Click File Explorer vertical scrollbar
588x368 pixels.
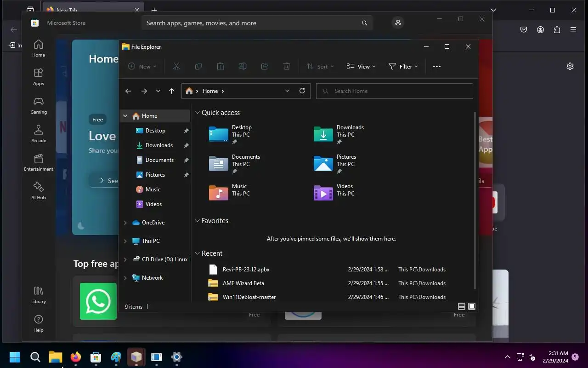475,201
